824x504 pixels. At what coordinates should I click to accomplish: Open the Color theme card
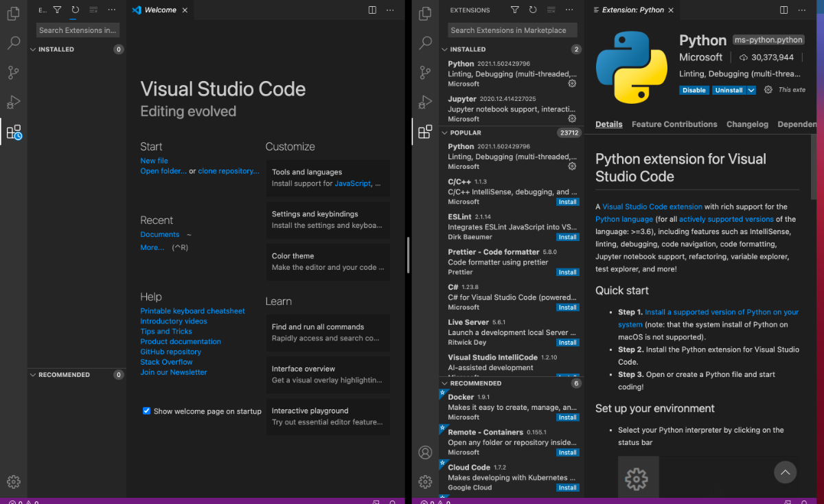point(328,262)
